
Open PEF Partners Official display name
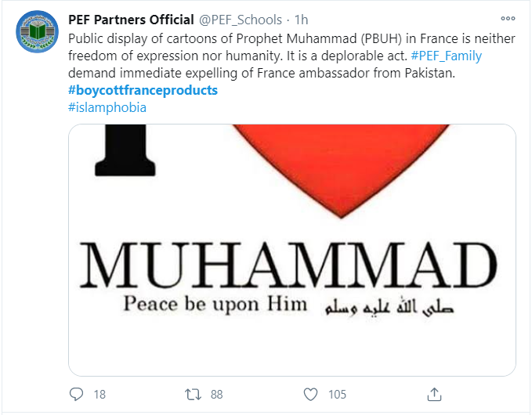pos(132,20)
